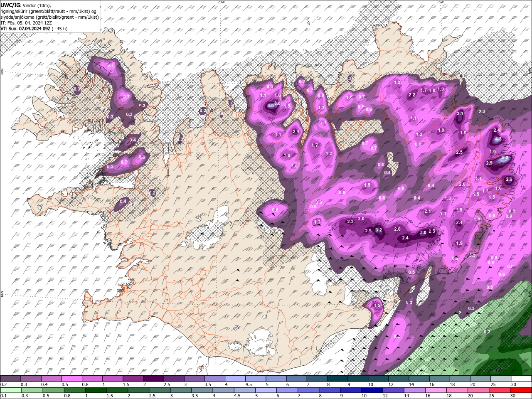Click the "3.0" snowfall value on the map
The height and width of the screenshot is (399, 532).
point(423,232)
